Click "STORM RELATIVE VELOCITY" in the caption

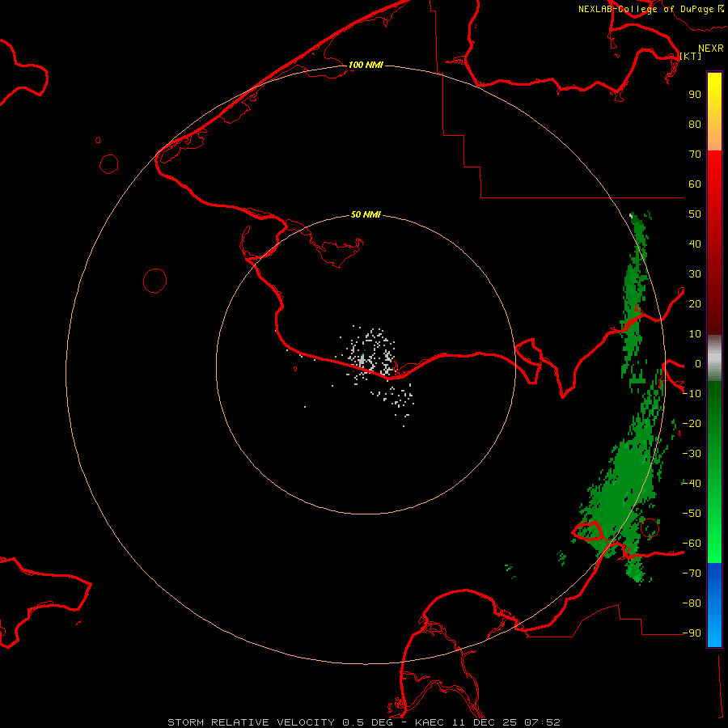[x=251, y=722]
